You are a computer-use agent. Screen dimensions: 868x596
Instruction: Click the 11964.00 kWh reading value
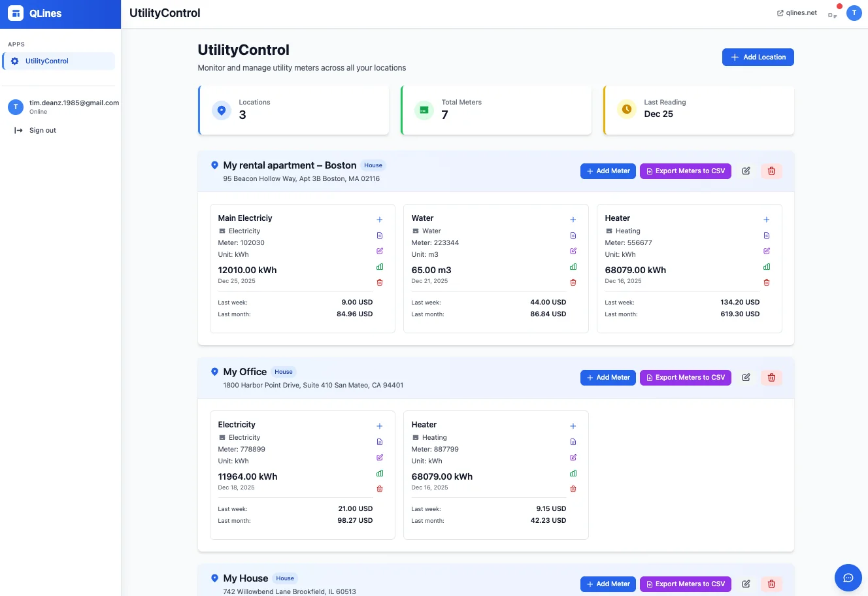pyautogui.click(x=248, y=476)
